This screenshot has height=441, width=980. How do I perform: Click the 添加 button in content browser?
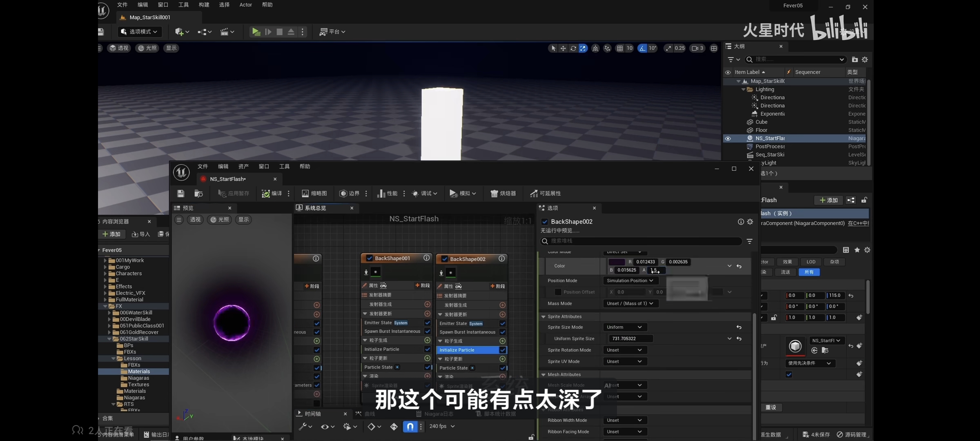click(111, 234)
